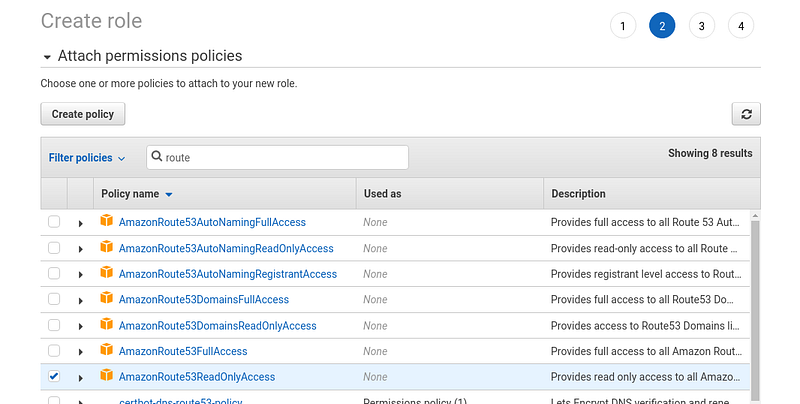Click description 'Provides read only access to all Amazo...'
The height and width of the screenshot is (404, 800).
[x=645, y=377]
